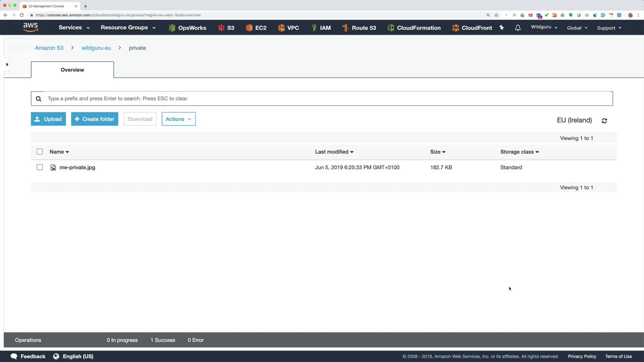Open CloudFormation from its green icon
Viewport: 644px width, 362px height.
(390, 28)
